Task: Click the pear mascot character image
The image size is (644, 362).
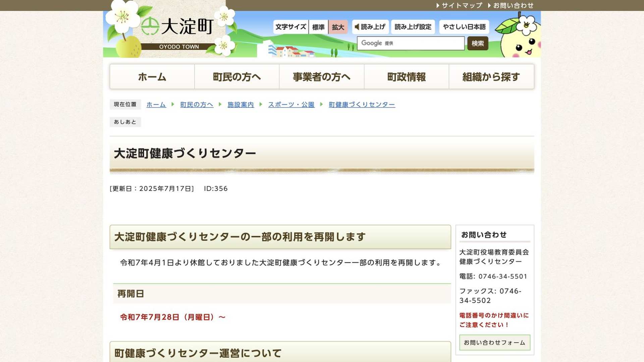Action: tap(518, 35)
